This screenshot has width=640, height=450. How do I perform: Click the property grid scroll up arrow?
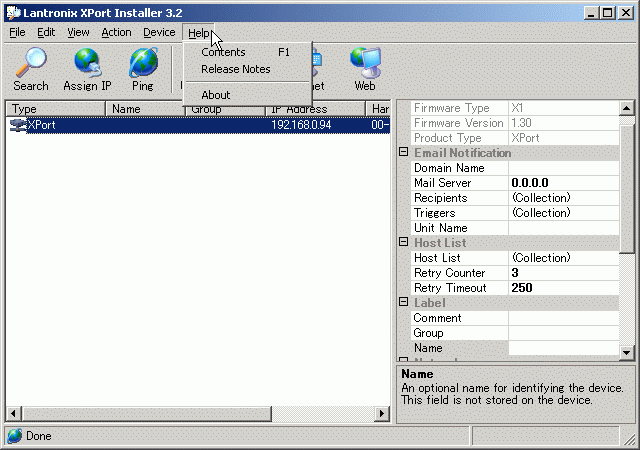tap(627, 109)
